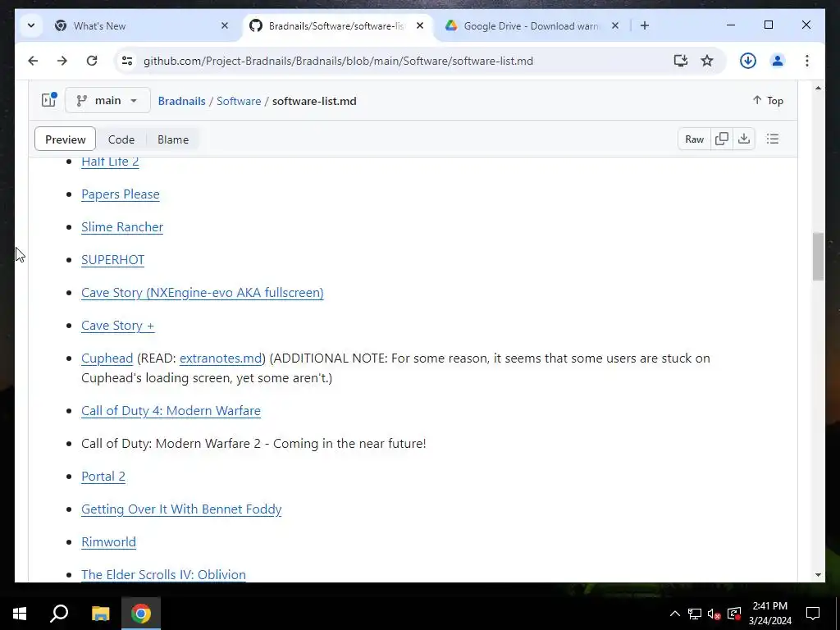
Task: Open Rimworld link
Action: pos(109,541)
